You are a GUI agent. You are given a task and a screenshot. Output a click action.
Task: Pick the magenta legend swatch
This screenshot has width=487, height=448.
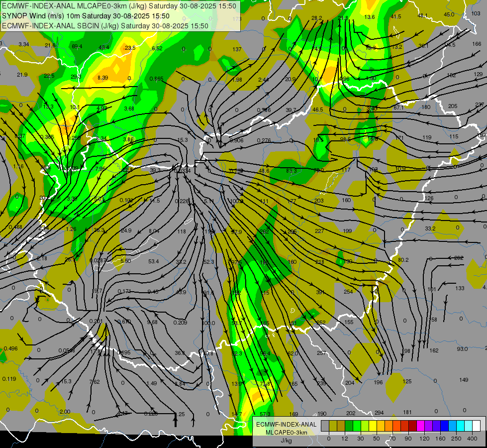pos(420,426)
